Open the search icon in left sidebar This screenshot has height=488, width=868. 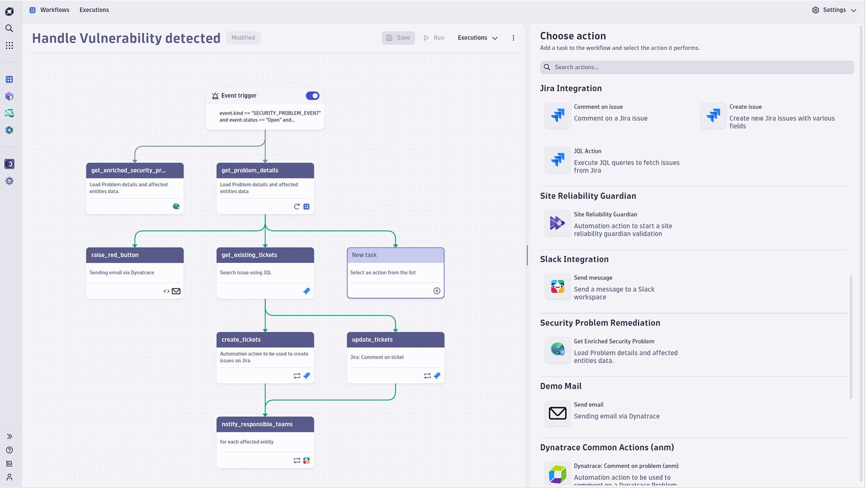(9, 28)
